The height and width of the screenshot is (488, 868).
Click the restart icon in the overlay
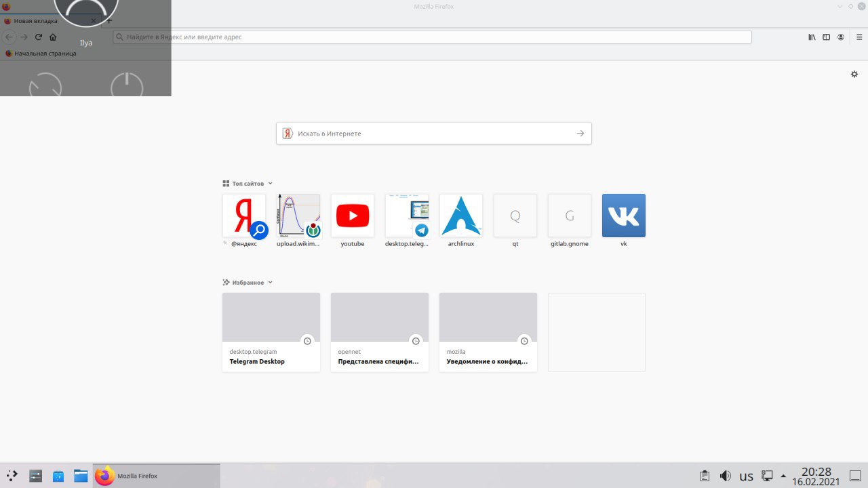click(x=45, y=84)
